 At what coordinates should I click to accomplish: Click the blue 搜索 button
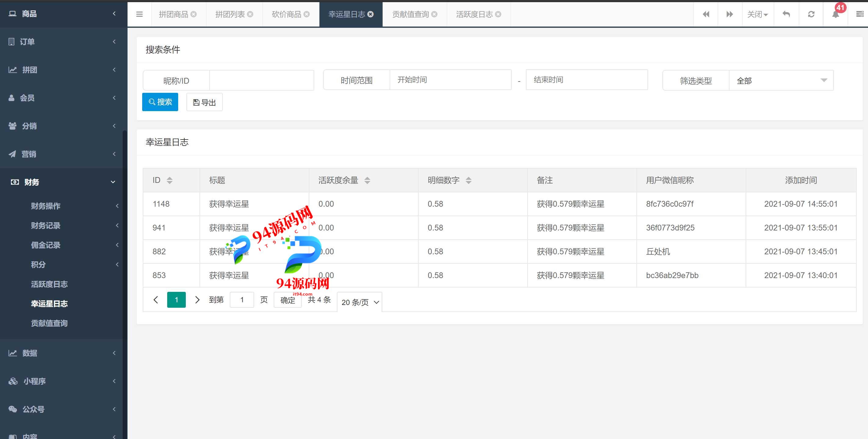tap(160, 102)
